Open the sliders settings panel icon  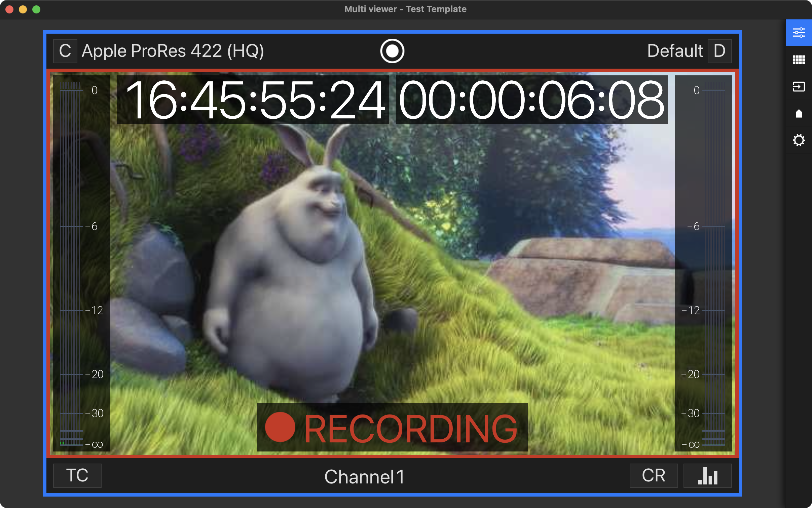799,33
